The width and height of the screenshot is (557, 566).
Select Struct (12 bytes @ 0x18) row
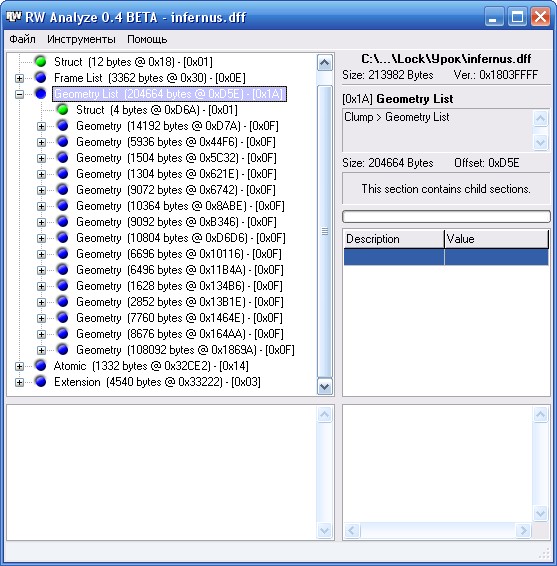click(133, 62)
